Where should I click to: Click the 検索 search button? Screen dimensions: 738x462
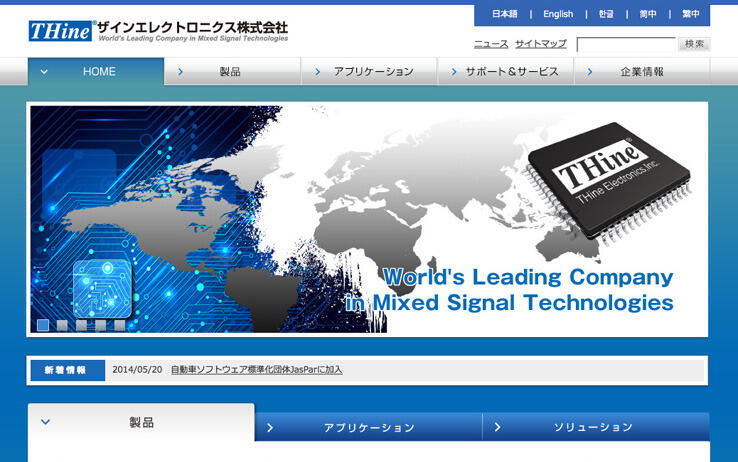click(694, 44)
